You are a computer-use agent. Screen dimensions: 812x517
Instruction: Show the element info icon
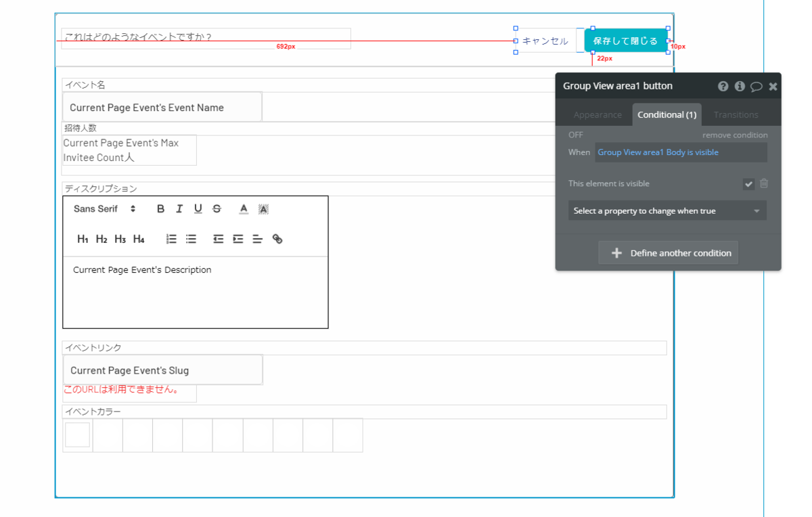740,86
